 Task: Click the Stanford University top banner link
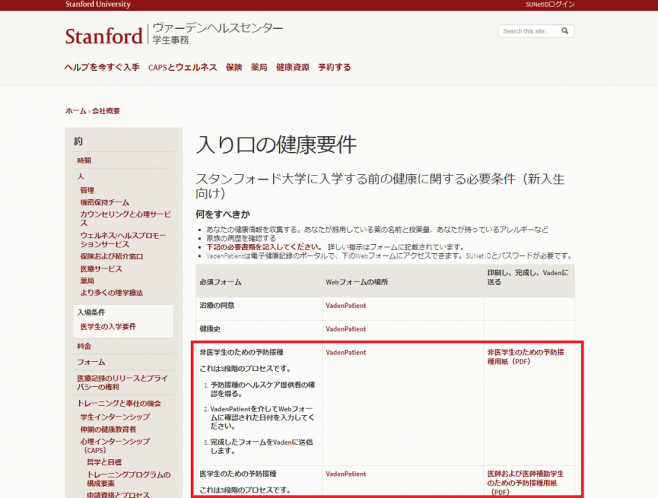98,4
